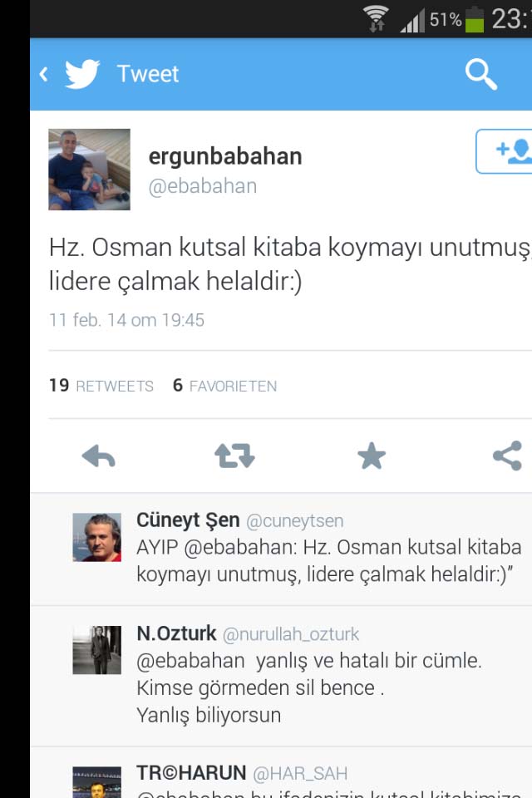The width and height of the screenshot is (532, 798).
Task: Tap the back arrow in header
Action: pos(44,74)
